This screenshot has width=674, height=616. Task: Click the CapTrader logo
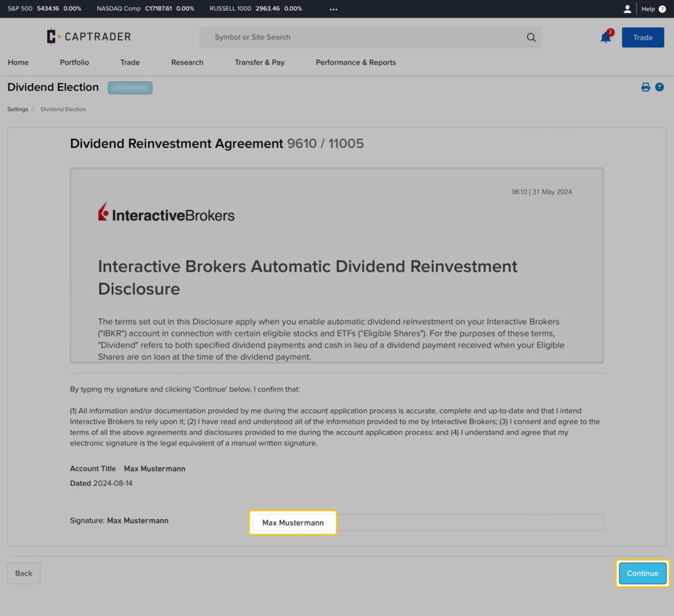click(x=89, y=37)
